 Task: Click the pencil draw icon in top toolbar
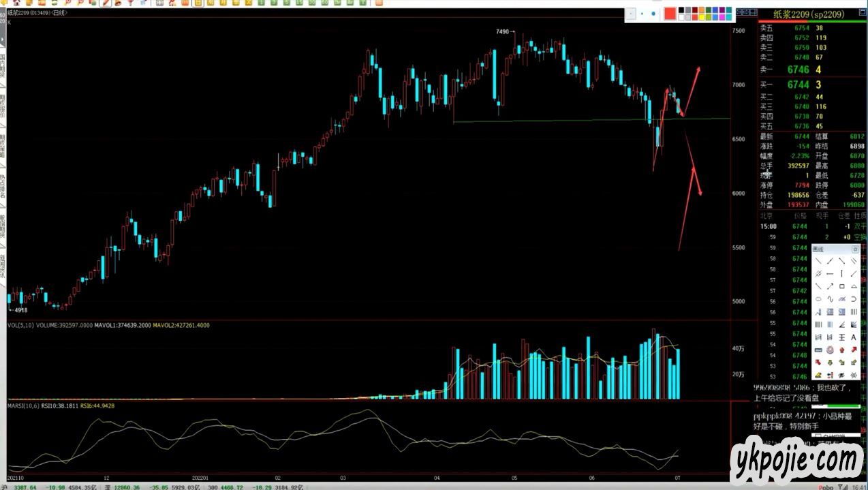pos(106,3)
